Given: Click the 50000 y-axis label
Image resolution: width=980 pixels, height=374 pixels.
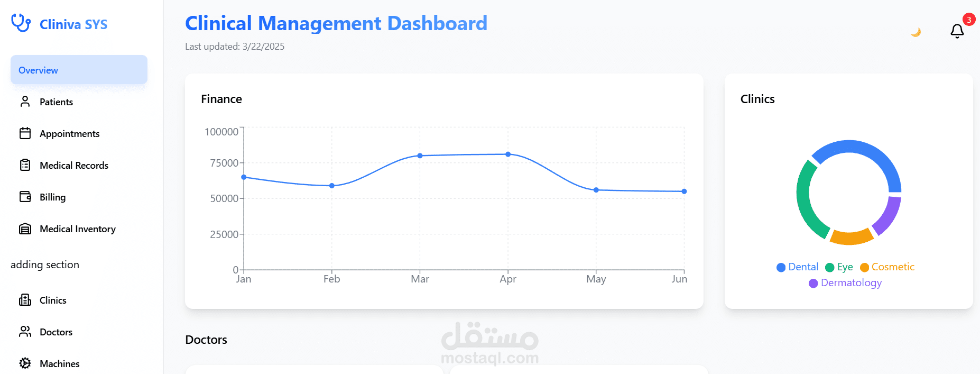Looking at the screenshot, I should [224, 198].
